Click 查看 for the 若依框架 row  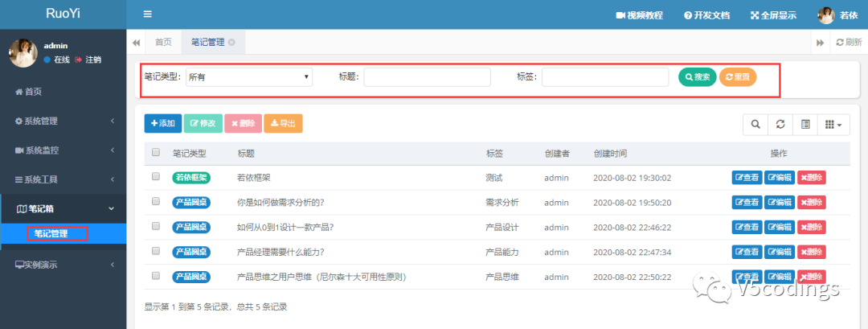(x=747, y=178)
